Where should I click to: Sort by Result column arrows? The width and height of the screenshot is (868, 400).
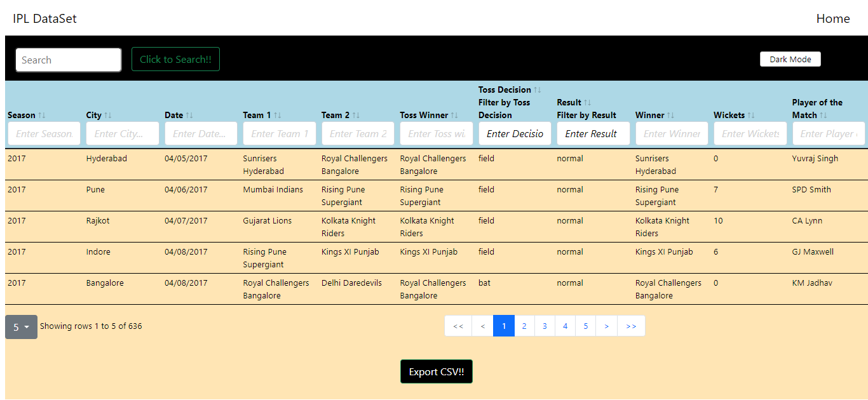click(x=588, y=103)
